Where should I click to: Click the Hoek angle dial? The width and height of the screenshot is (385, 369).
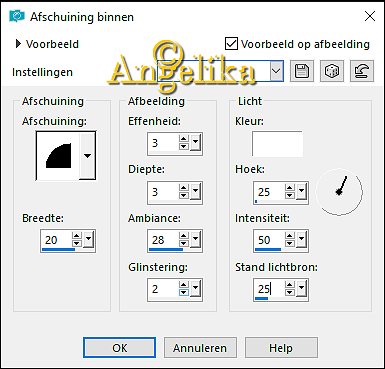[339, 192]
